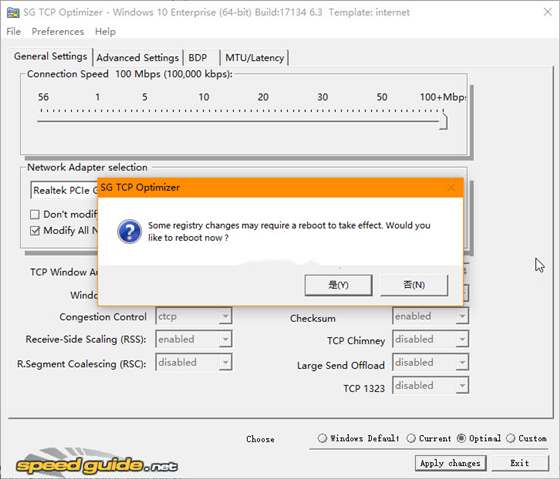Uncheck the Modify All checkbox
Viewport: 560px width, 479px height.
35,231
